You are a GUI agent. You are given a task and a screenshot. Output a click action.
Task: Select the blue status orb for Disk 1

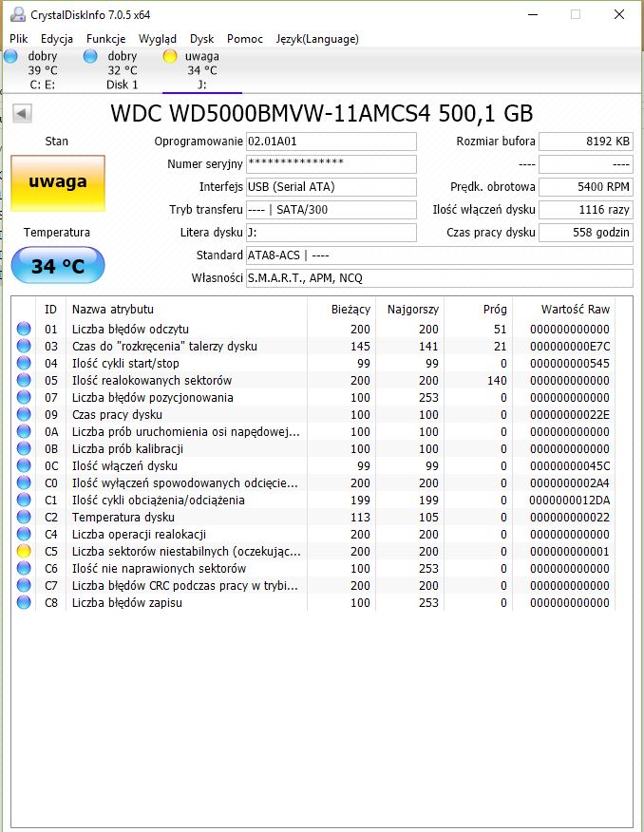[x=91, y=56]
